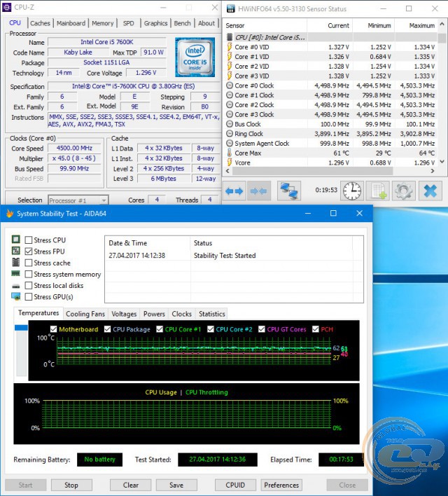Toggle CPU Core #1 graph checkbox
Viewport: 448px width, 496px height.
point(160,329)
